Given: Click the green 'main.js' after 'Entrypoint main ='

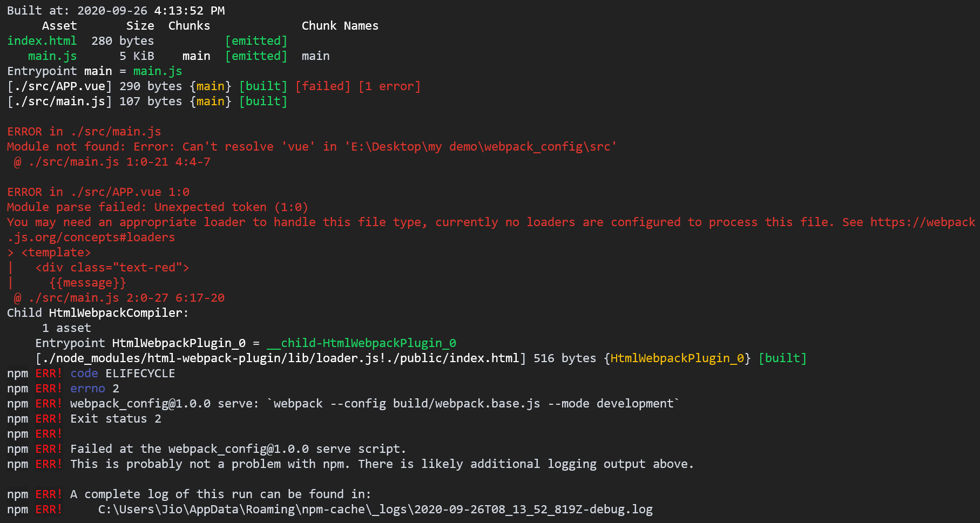Looking at the screenshot, I should (158, 71).
